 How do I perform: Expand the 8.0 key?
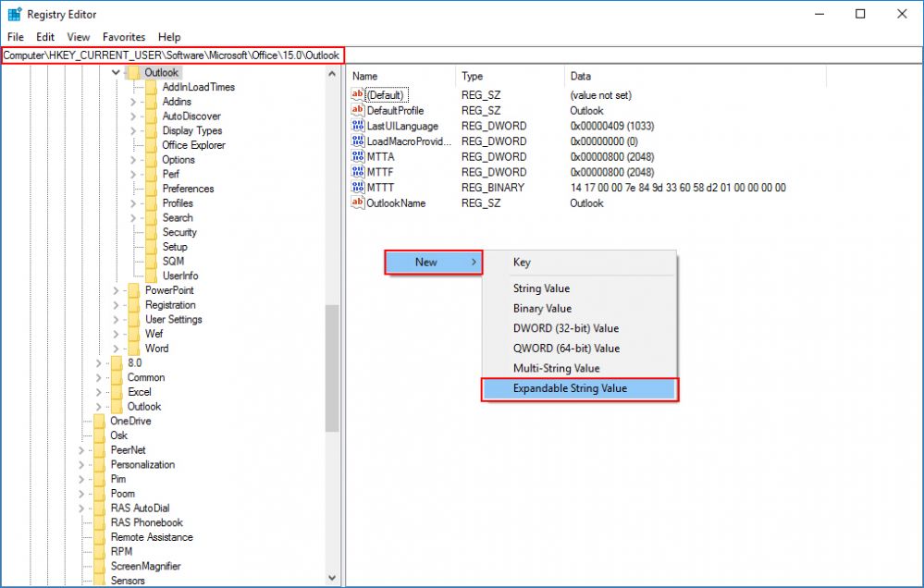pos(98,363)
